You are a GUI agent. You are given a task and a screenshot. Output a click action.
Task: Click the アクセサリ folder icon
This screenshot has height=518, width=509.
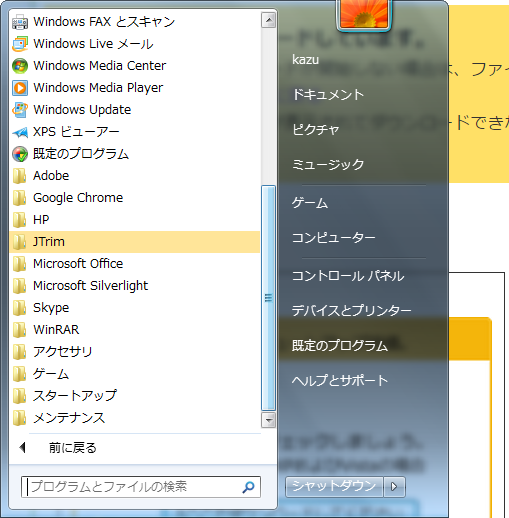[x=20, y=352]
